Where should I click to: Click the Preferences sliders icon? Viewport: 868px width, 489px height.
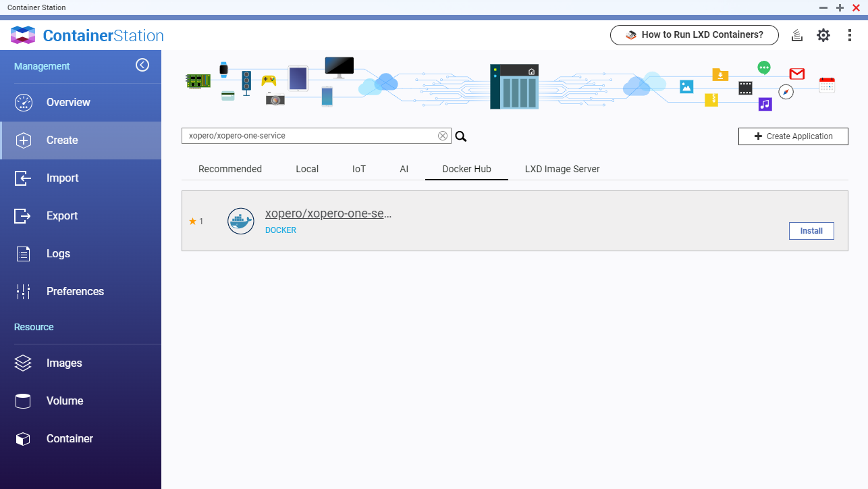[x=23, y=291]
